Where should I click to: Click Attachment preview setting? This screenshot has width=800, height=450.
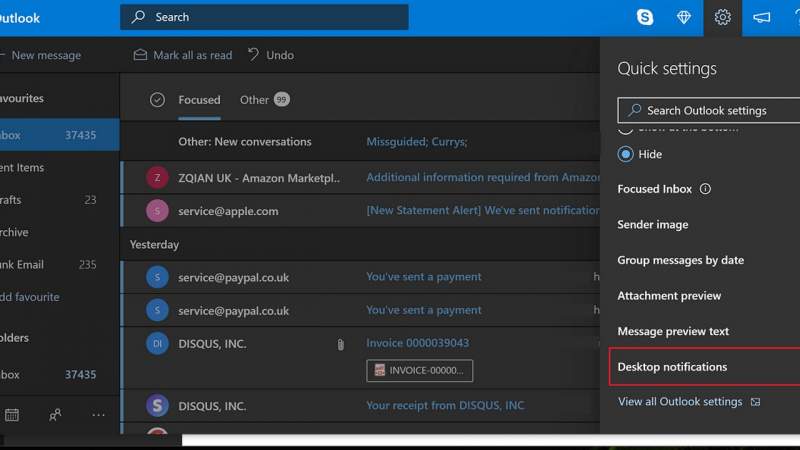tap(669, 295)
